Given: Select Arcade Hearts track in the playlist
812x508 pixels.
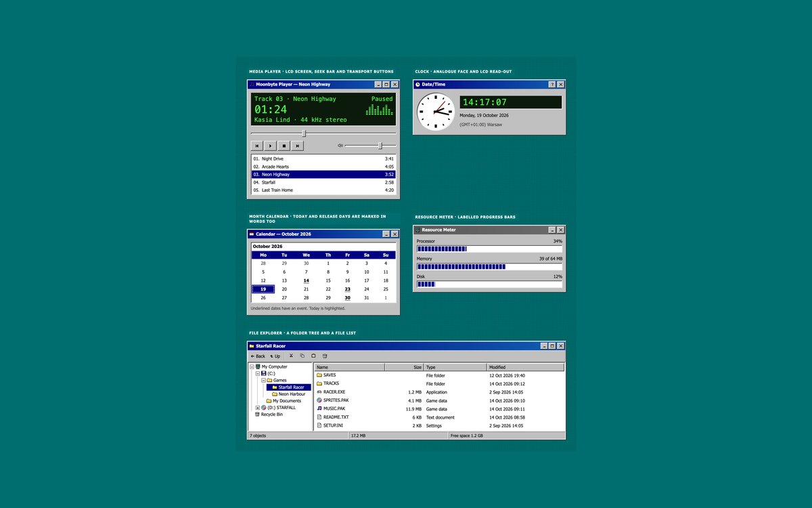Looking at the screenshot, I should pos(323,167).
